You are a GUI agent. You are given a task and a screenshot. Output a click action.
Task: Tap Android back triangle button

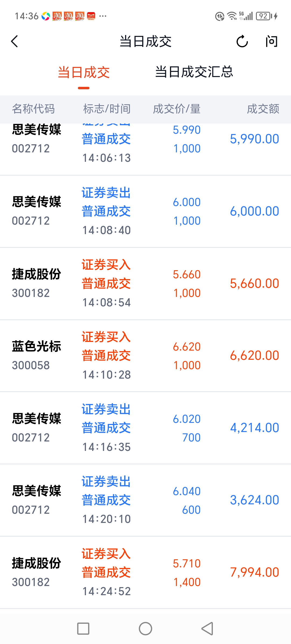[x=207, y=629]
